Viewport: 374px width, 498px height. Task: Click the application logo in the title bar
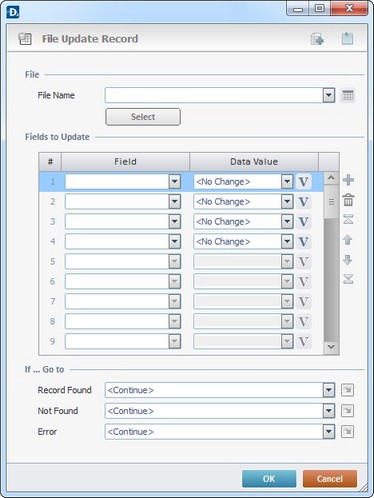(13, 12)
